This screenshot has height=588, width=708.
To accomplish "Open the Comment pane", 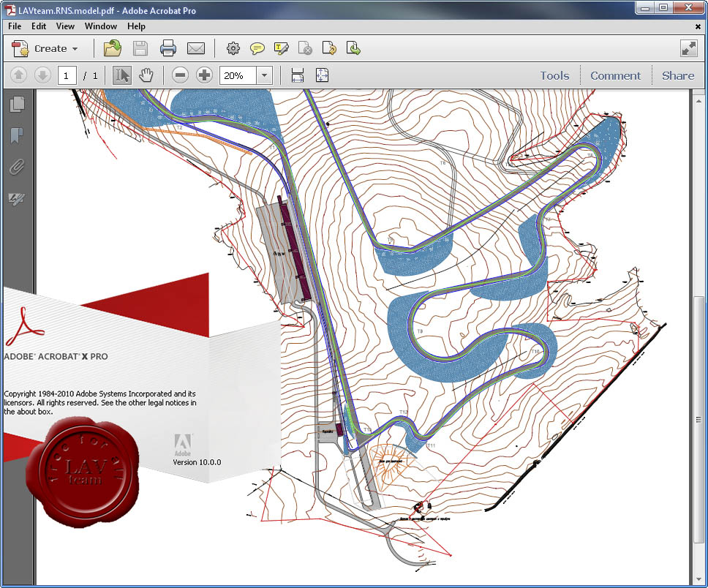I will pyautogui.click(x=615, y=75).
